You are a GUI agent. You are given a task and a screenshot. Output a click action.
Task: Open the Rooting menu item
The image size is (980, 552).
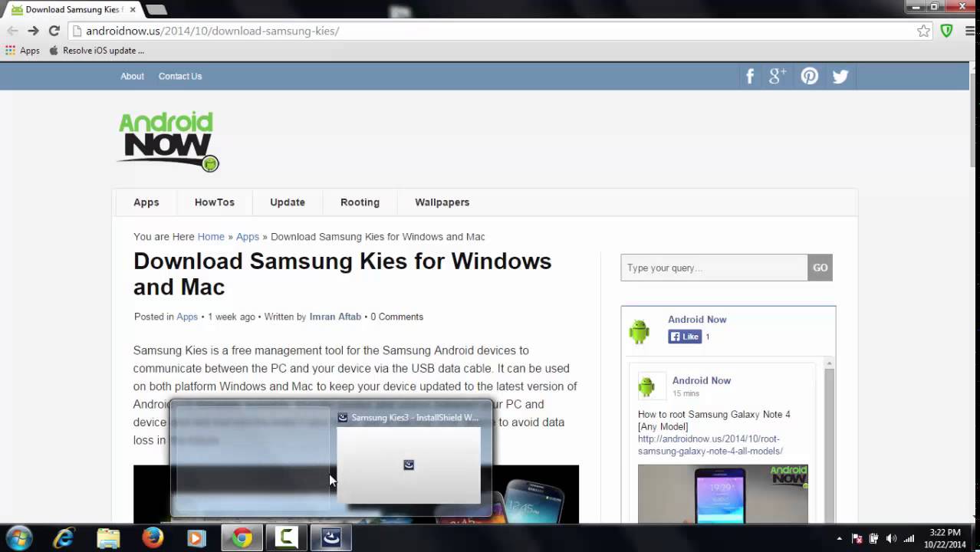click(x=360, y=202)
